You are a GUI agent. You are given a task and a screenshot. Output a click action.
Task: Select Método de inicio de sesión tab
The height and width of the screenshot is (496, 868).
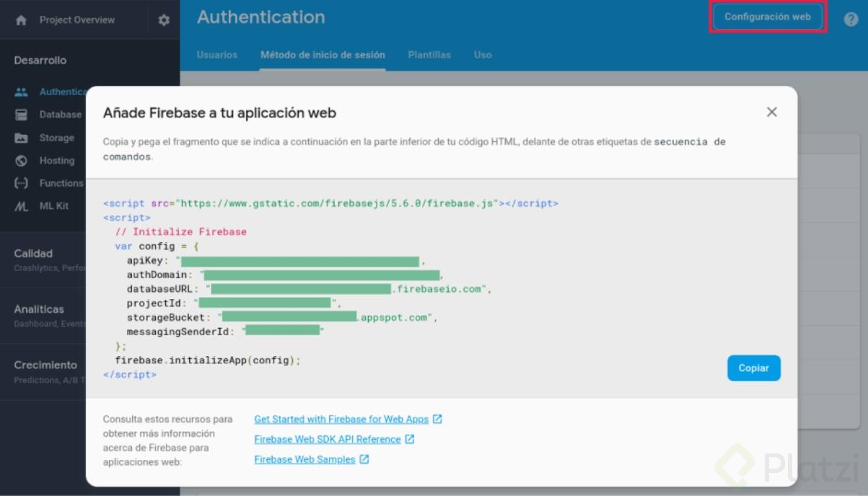(323, 55)
